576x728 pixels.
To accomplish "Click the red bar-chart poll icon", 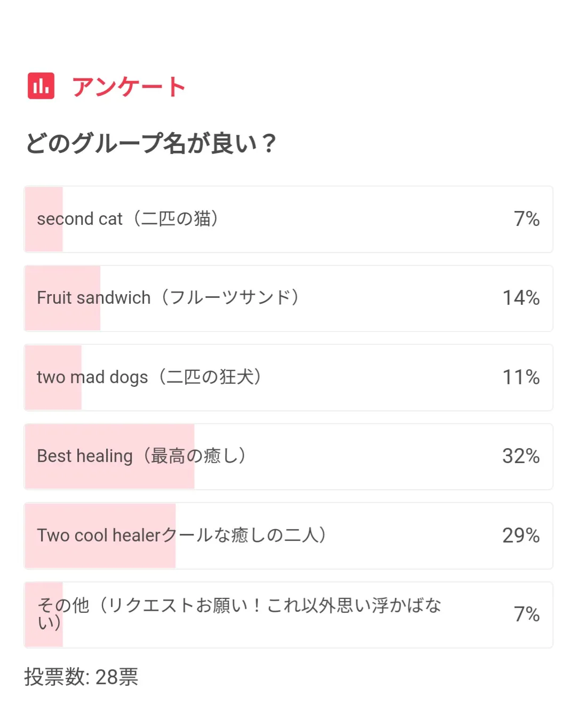I will (41, 86).
